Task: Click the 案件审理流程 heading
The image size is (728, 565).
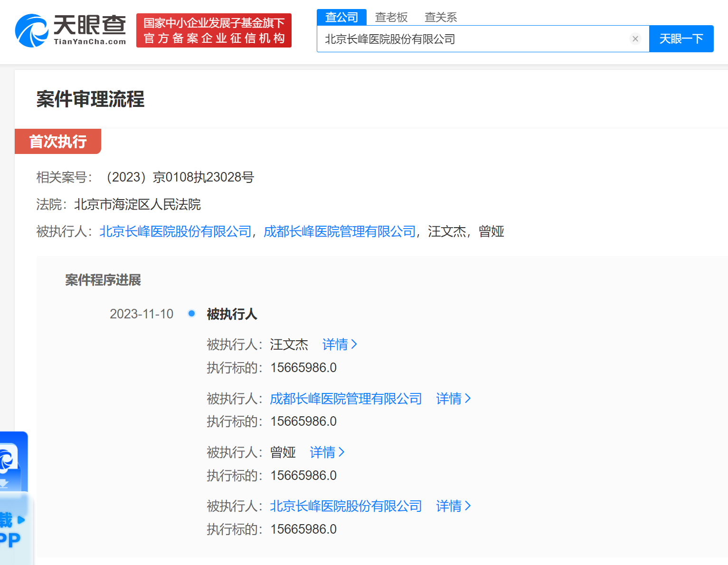Action: (x=90, y=99)
